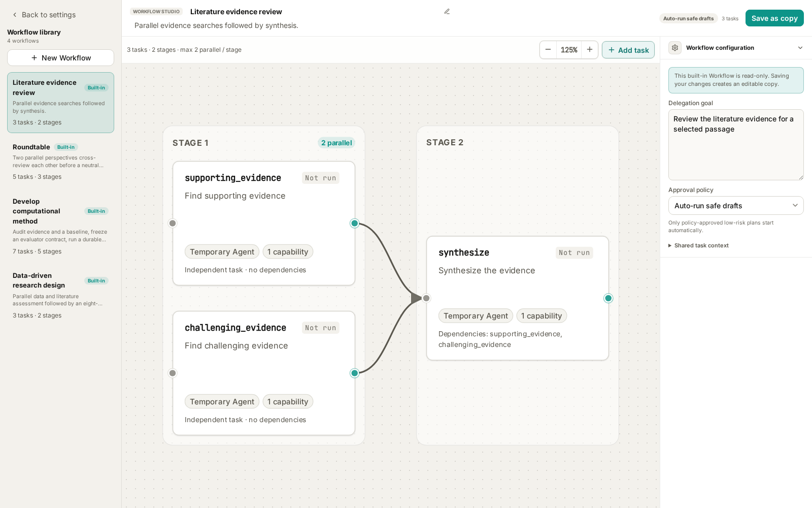Screen dimensions: 812x508
Task: Click Auto-run safe drafts header badge
Action: point(688,18)
